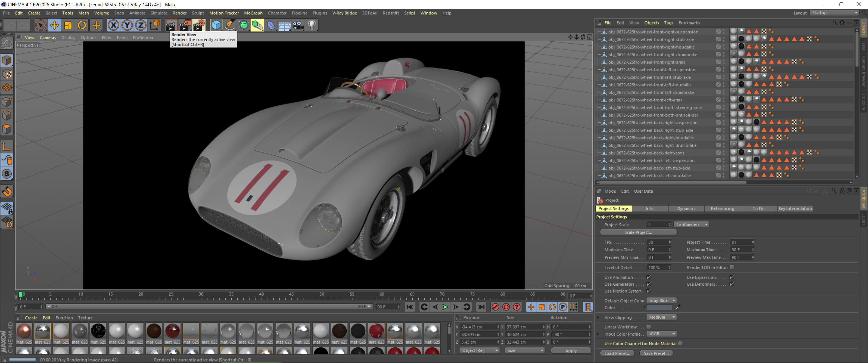This screenshot has height=363, width=868.
Task: Click the Save Preset... button
Action: [656, 353]
